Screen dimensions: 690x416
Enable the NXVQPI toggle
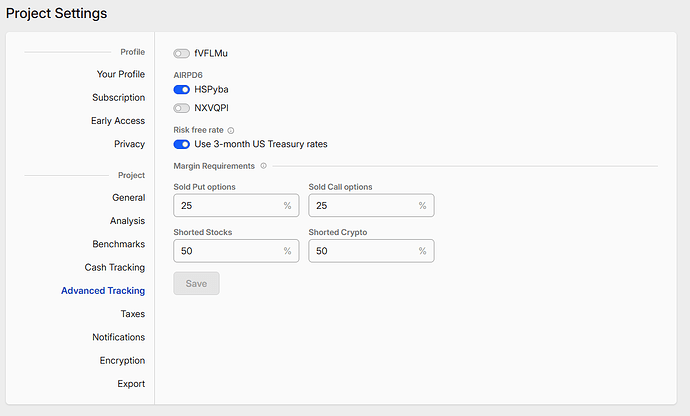coord(181,107)
